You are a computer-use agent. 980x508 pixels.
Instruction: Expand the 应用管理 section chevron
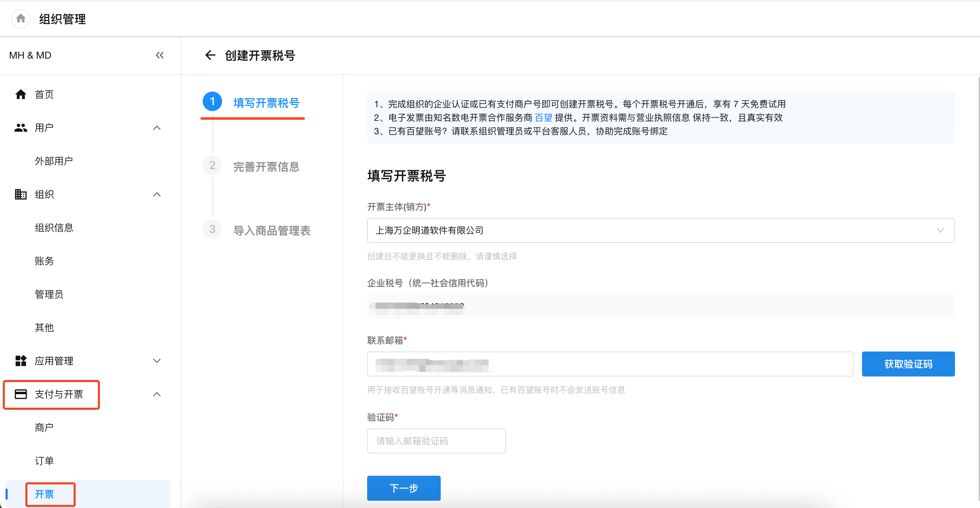[157, 361]
